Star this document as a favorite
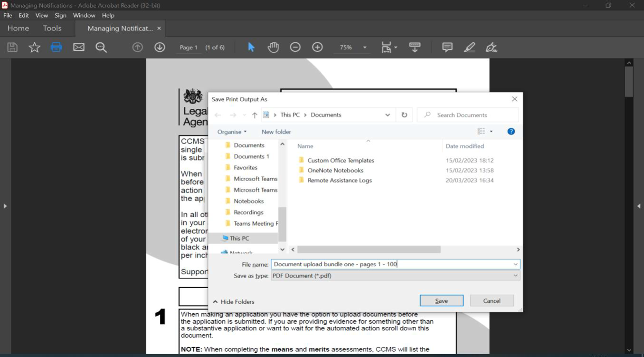This screenshot has width=644, height=357. coord(34,47)
